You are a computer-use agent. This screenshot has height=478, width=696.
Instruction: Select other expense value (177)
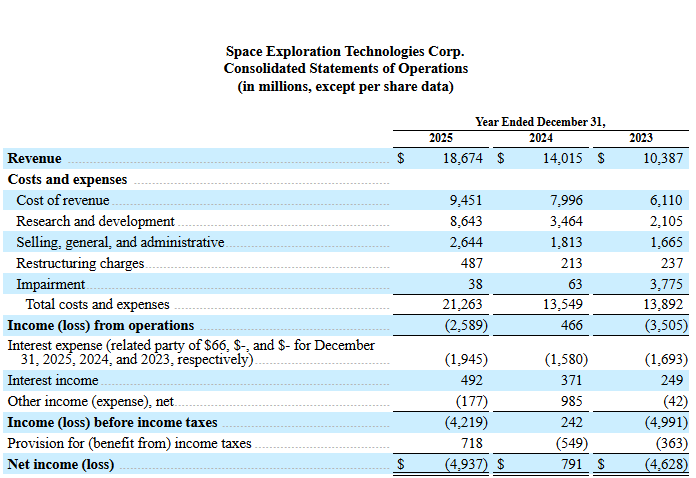(472, 401)
